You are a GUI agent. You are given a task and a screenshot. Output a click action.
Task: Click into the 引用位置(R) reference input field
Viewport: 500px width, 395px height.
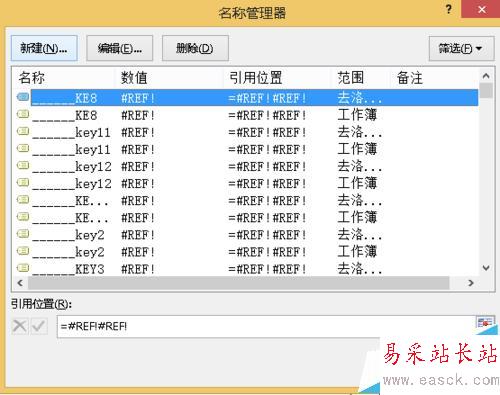265,326
